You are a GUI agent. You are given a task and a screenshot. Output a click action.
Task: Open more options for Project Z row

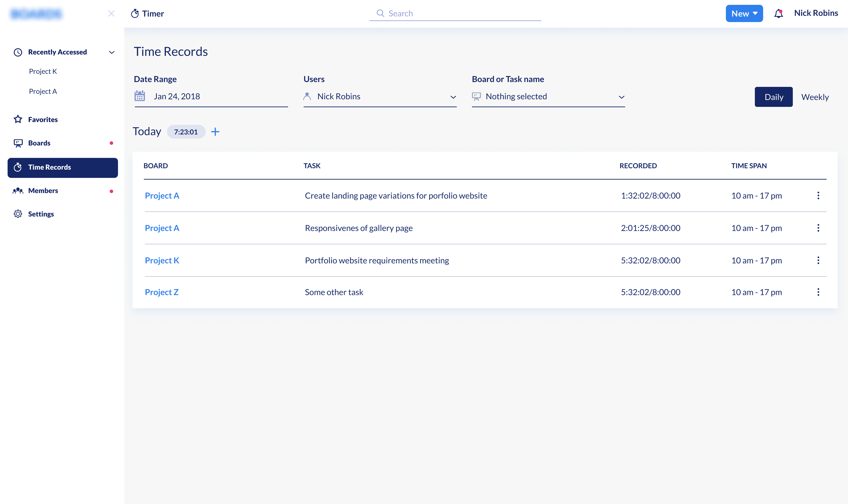pyautogui.click(x=818, y=292)
